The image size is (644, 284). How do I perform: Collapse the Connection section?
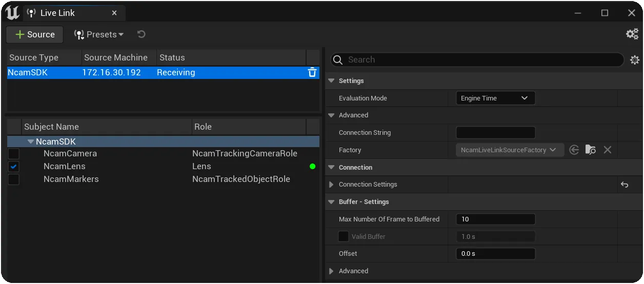tap(331, 168)
